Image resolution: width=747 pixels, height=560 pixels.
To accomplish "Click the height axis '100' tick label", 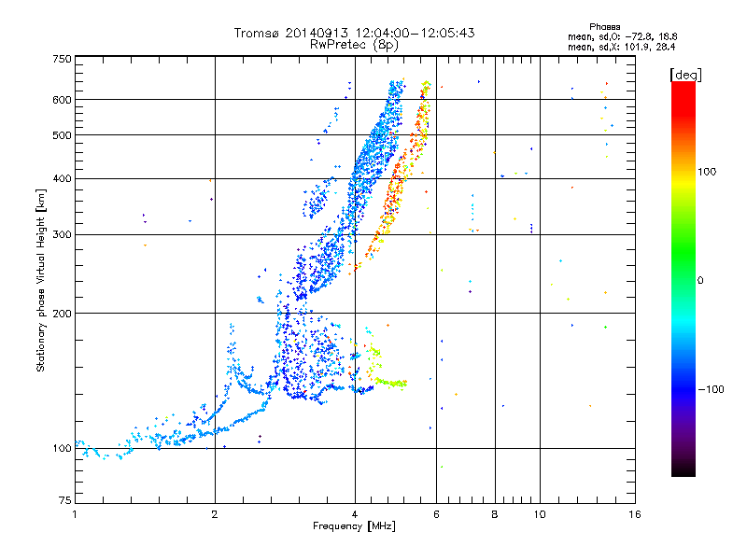I will pos(62,448).
